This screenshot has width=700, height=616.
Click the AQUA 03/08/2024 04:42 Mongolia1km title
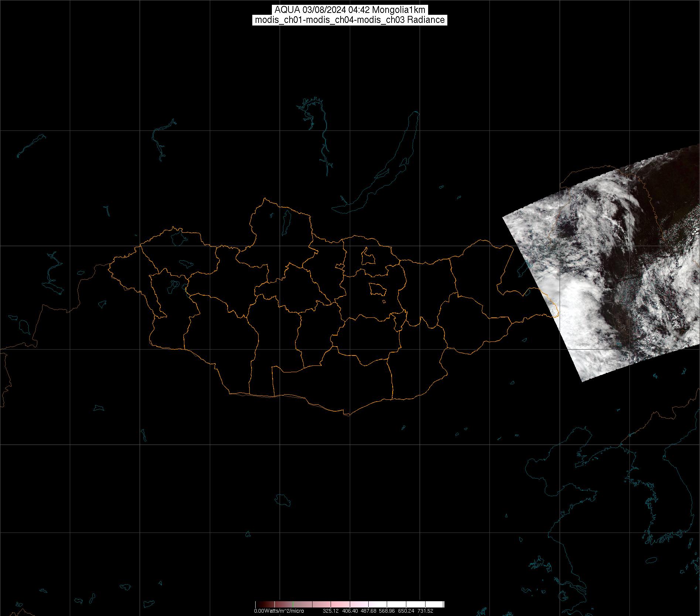[x=350, y=10]
